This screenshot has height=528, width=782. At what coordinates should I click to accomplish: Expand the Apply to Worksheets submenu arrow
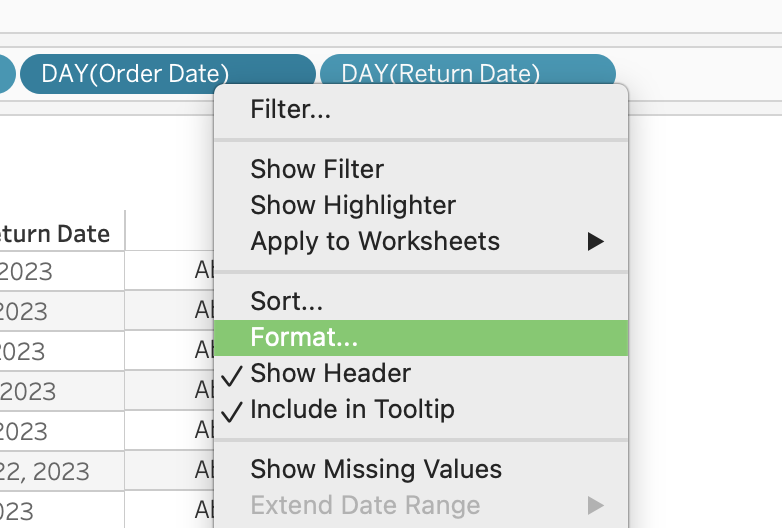pos(596,241)
